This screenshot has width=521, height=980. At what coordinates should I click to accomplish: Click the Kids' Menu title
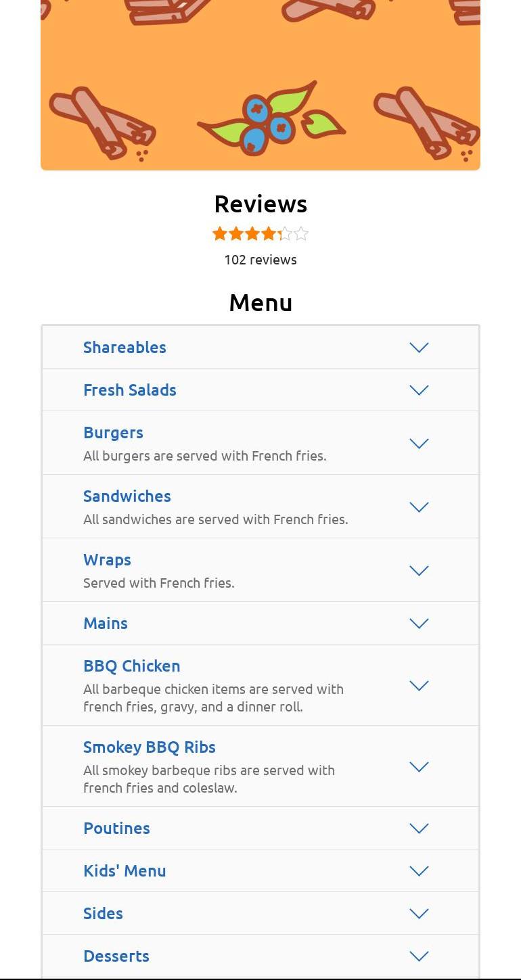tap(124, 871)
